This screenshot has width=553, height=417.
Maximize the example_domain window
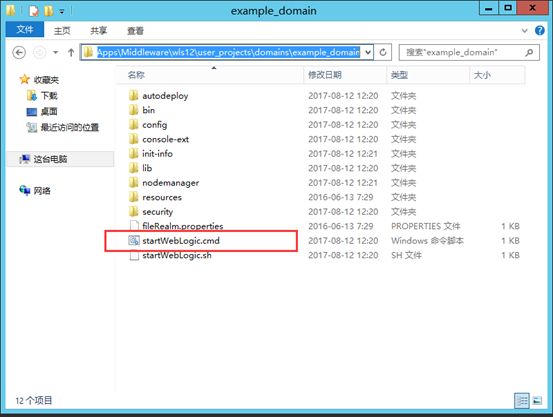click(508, 8)
